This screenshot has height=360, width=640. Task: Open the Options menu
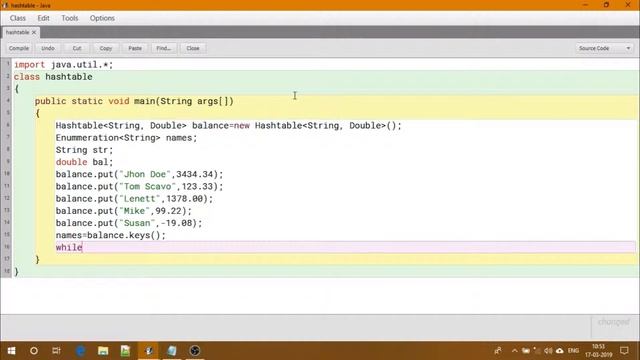102,18
